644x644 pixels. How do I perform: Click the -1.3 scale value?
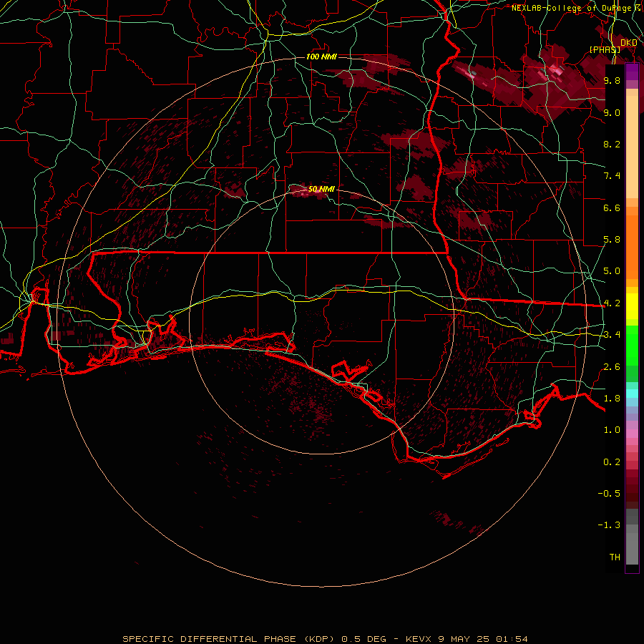point(609,525)
